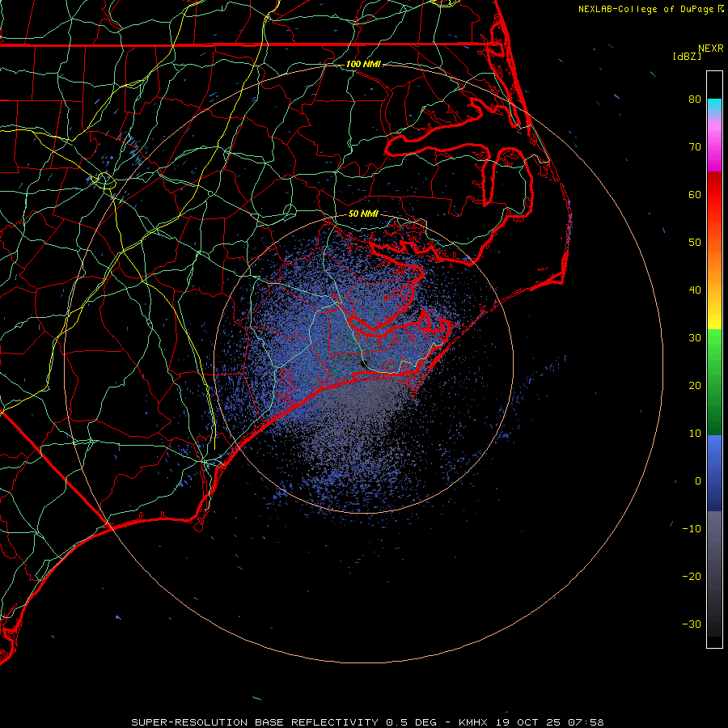Click the green segment of the reflectivity color bar
Image resolution: width=728 pixels, height=728 pixels.
click(714, 382)
